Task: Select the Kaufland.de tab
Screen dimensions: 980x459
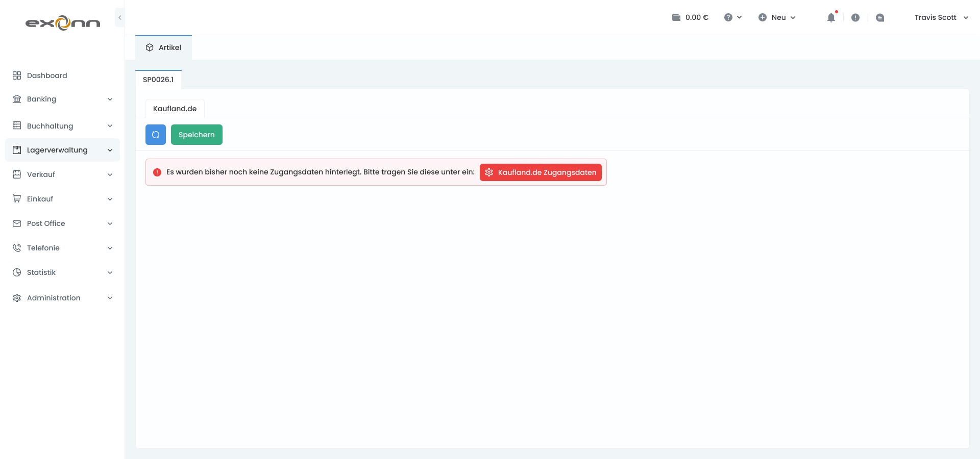Action: click(175, 109)
